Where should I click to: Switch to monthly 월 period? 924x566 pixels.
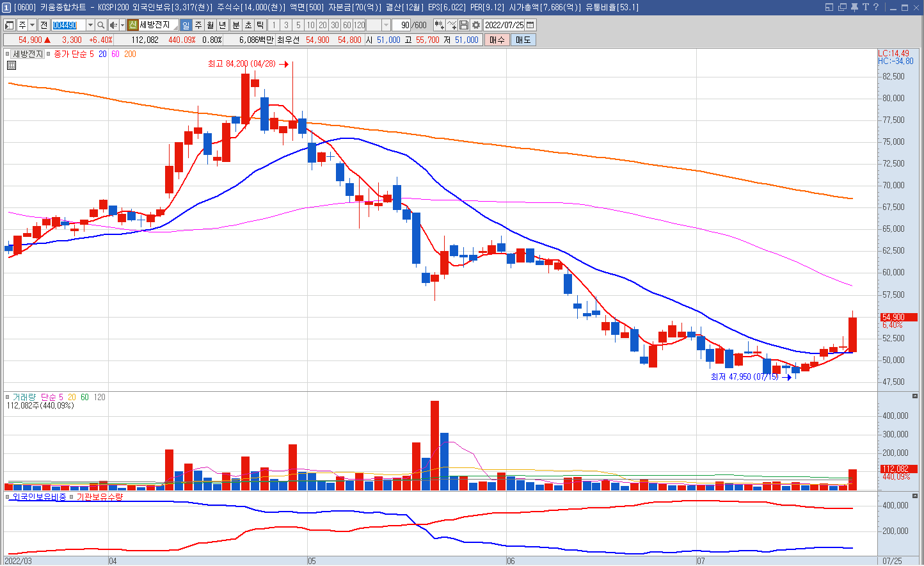(x=211, y=25)
